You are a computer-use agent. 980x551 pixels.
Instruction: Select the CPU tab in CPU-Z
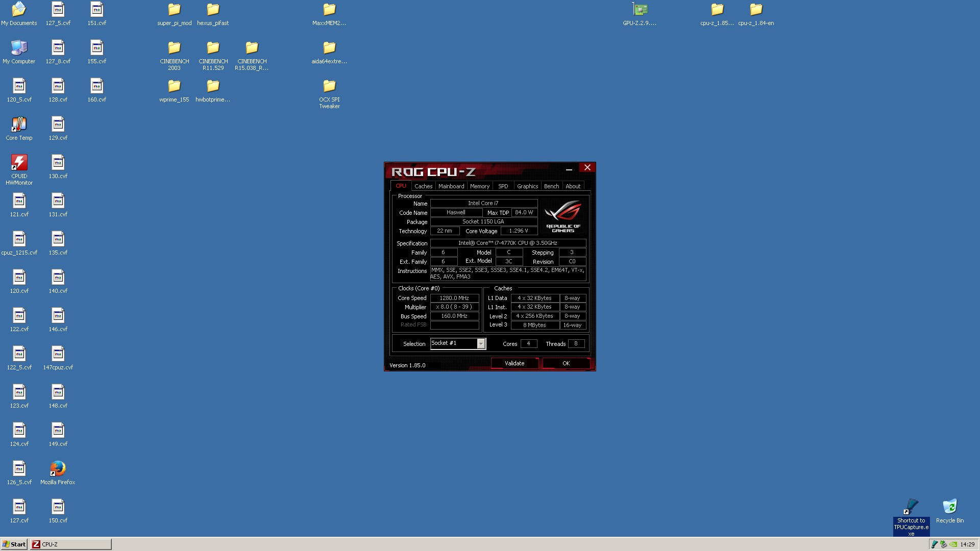pos(401,186)
